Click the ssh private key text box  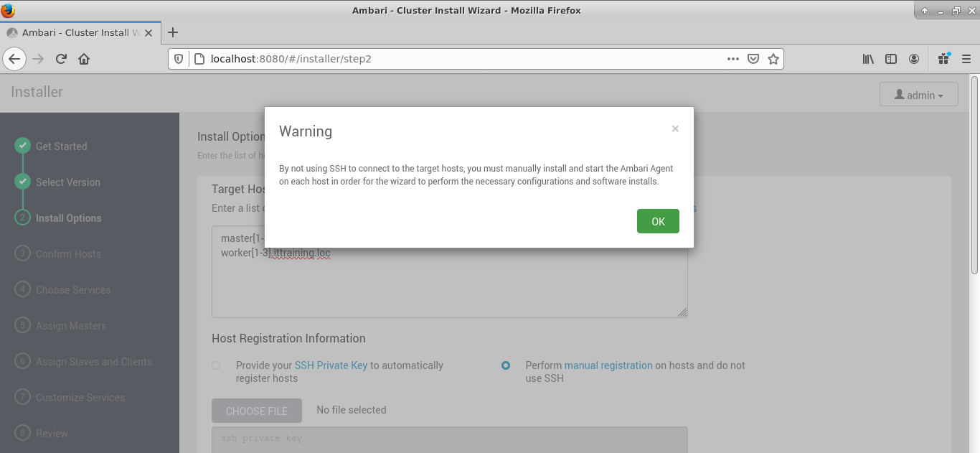coord(450,439)
